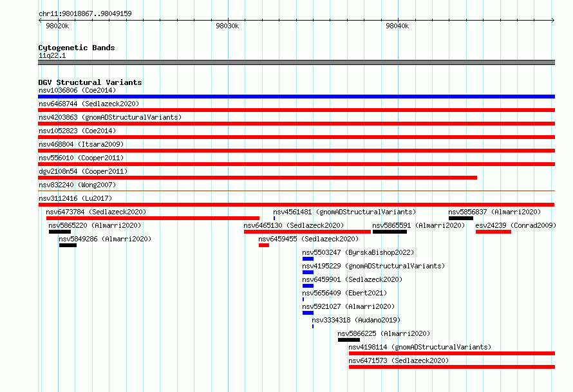Select nsv3112416 (Lu2017) label
573x392 pixels.
pyautogui.click(x=75, y=198)
